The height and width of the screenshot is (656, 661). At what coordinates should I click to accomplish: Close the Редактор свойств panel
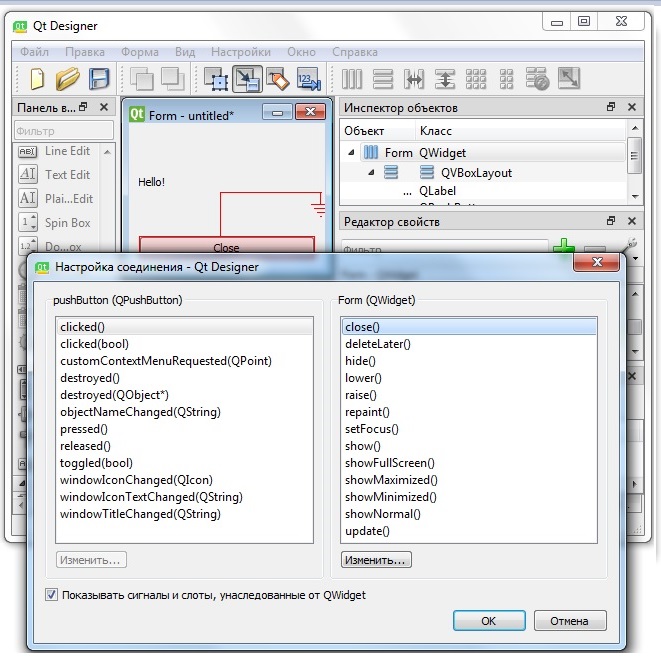(631, 221)
